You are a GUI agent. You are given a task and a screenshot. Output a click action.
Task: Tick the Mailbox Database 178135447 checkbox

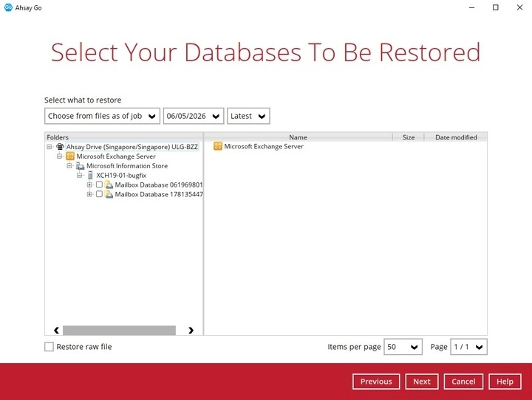point(99,194)
